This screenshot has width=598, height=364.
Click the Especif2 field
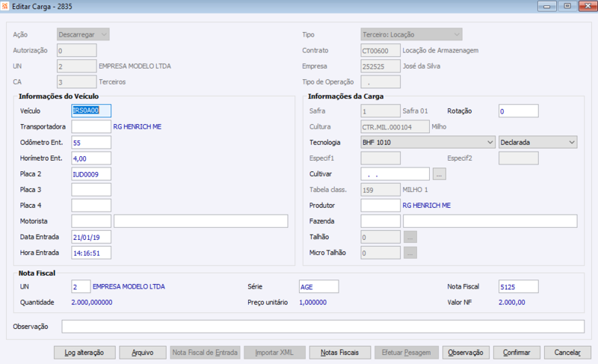tap(519, 158)
